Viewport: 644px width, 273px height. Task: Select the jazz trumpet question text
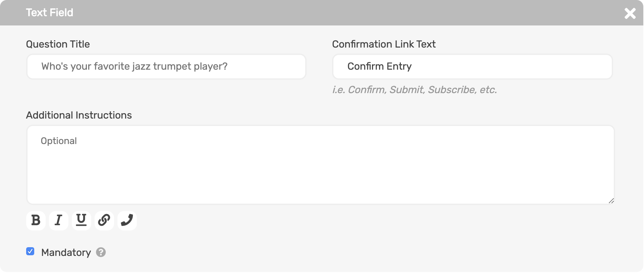(134, 66)
